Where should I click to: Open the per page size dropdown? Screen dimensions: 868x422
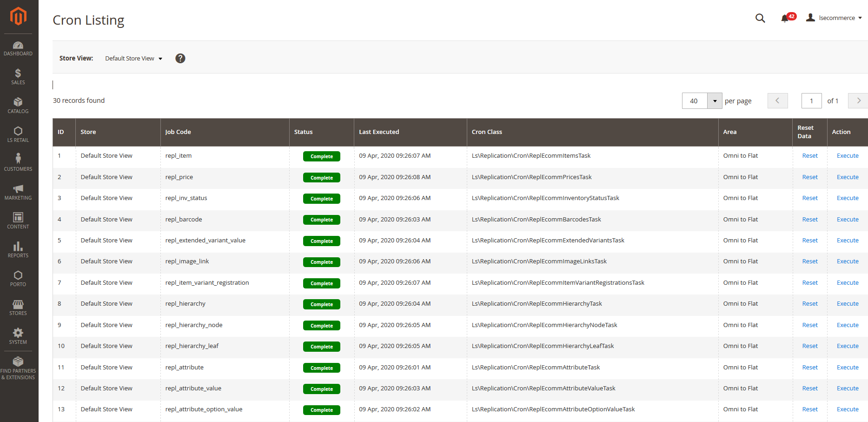[x=715, y=101]
